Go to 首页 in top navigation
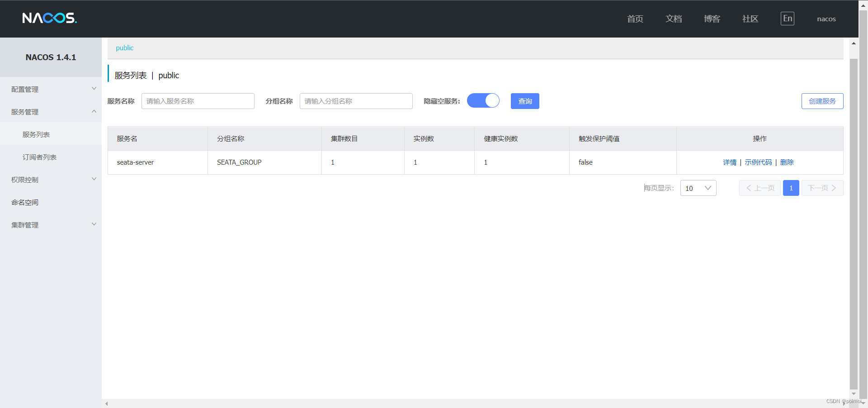 point(635,19)
